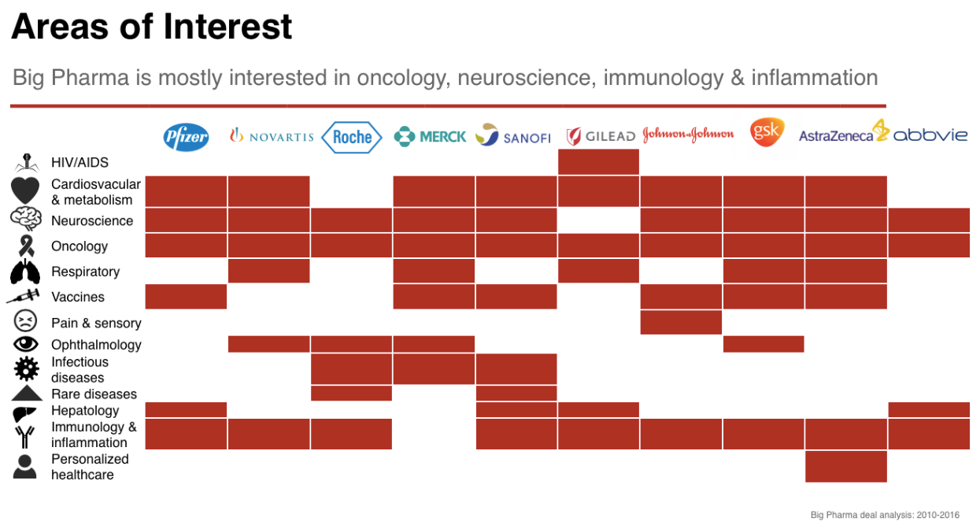
Task: Select the Sanofi logo
Action: click(512, 135)
